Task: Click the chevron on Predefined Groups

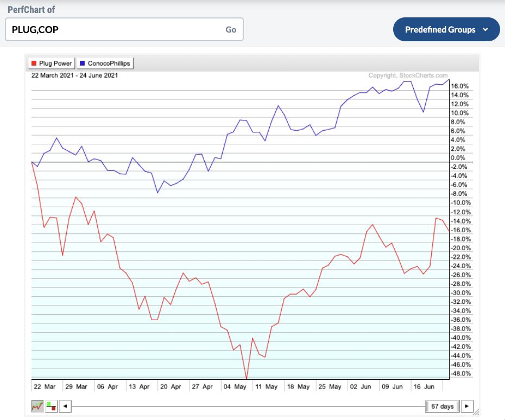Action: click(x=485, y=29)
